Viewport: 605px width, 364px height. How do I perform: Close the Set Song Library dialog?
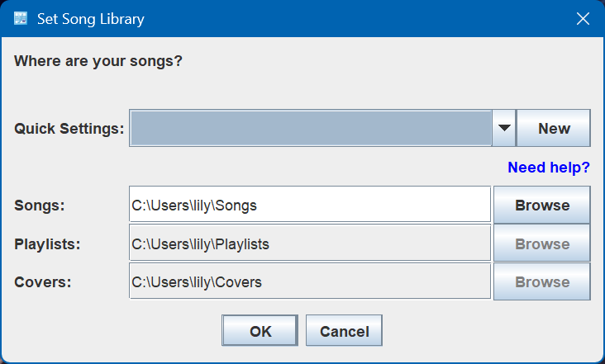point(583,19)
